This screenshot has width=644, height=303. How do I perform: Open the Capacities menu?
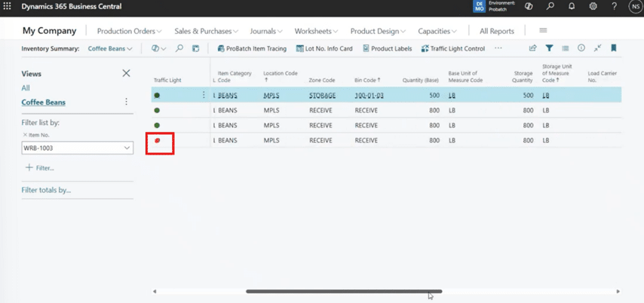437,31
